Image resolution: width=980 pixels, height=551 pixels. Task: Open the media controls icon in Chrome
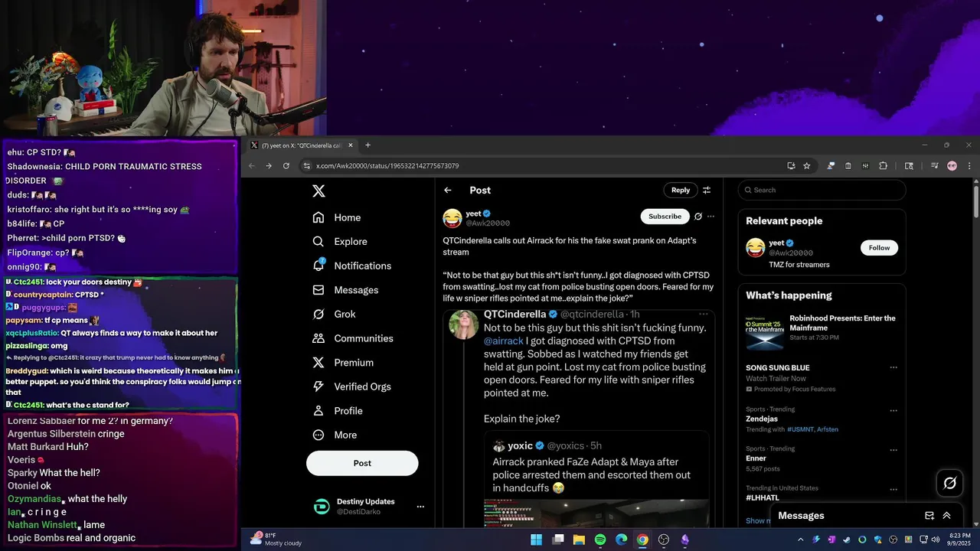(935, 166)
